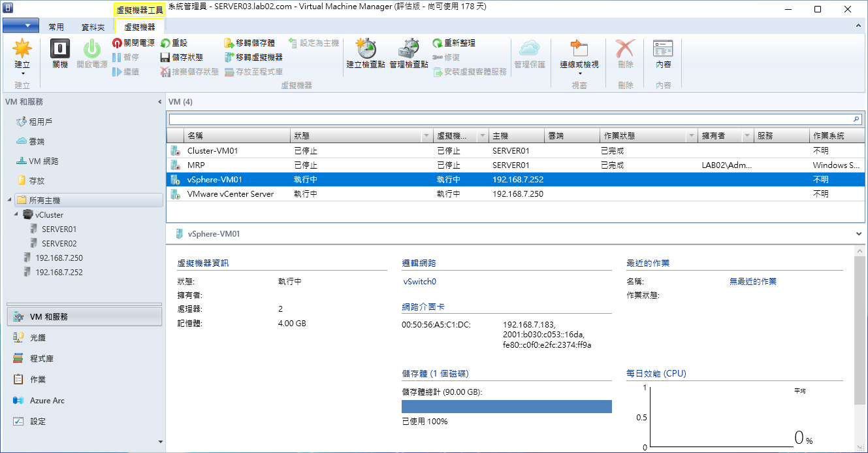Click the VM search input field
Screen dimensions: 868x453
(x=509, y=120)
